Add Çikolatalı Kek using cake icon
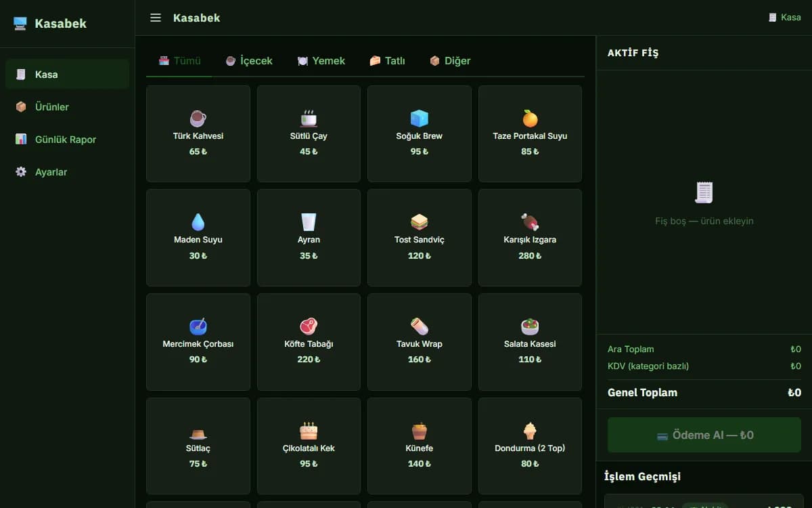This screenshot has height=508, width=812. [x=309, y=431]
